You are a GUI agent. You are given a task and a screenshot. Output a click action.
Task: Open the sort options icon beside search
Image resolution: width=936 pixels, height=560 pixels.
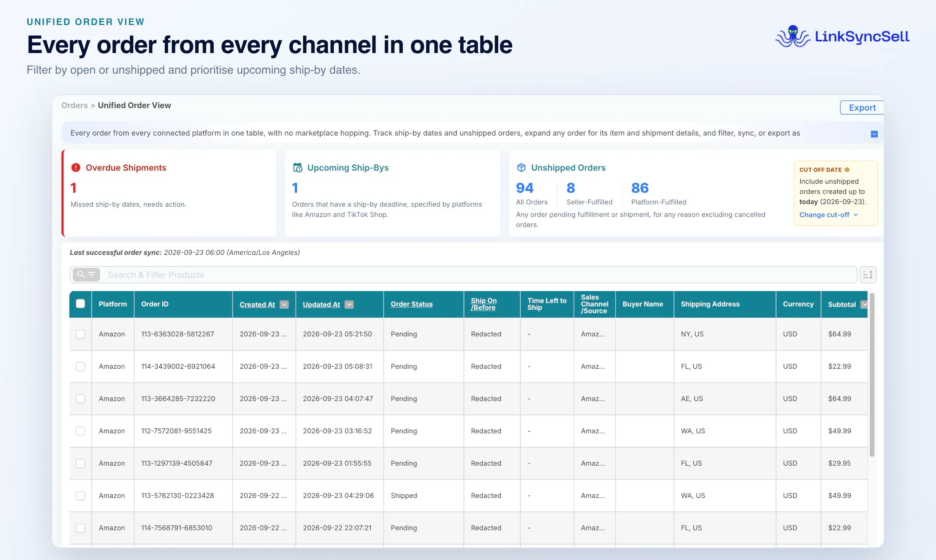[x=868, y=275]
